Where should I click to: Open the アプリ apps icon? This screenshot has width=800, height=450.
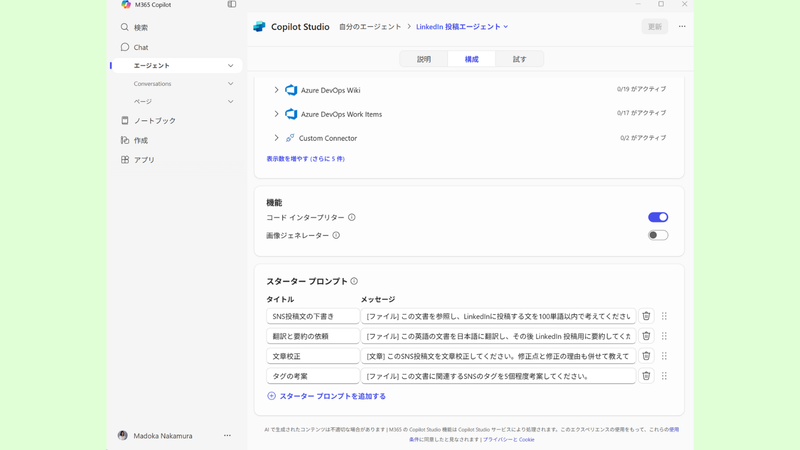[125, 160]
